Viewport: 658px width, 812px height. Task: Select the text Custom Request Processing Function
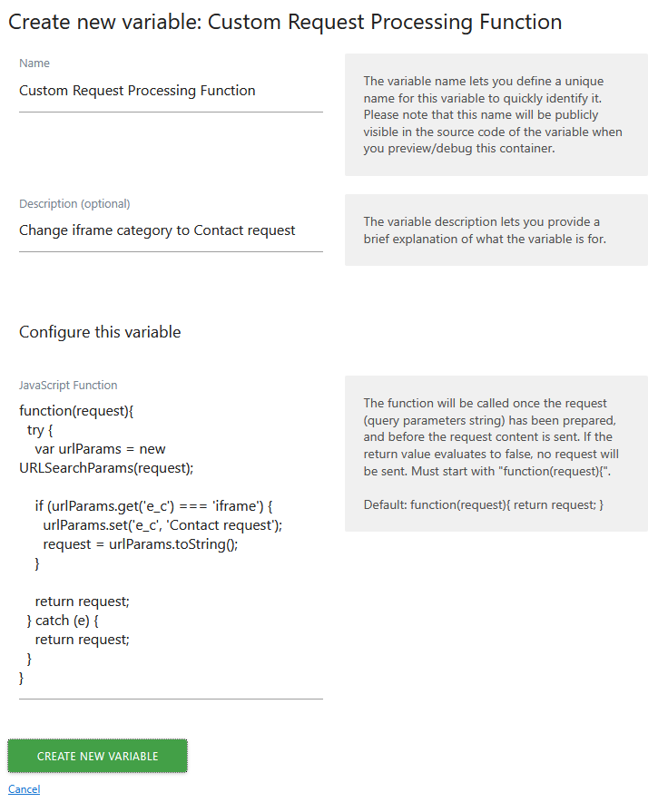tap(136, 91)
